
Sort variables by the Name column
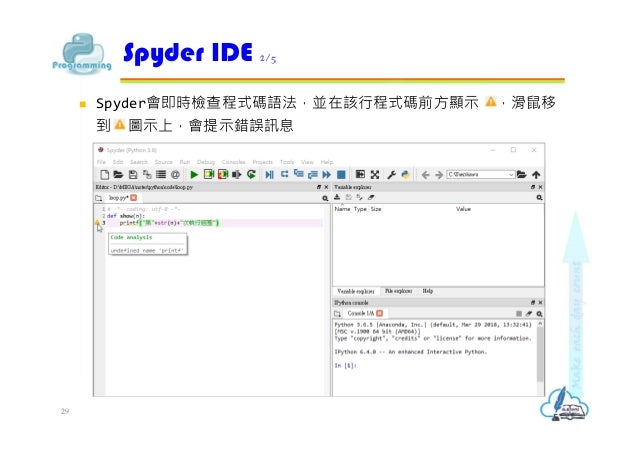click(342, 209)
